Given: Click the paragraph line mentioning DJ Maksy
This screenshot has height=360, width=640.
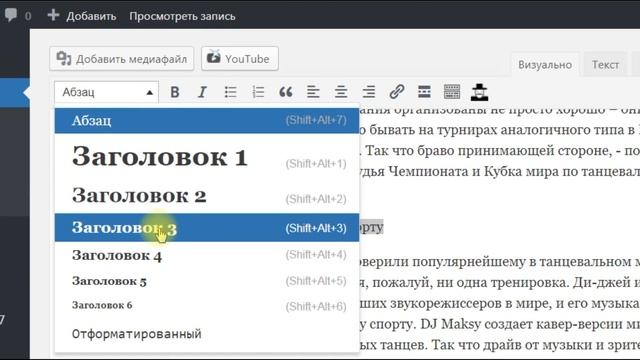Looking at the screenshot, I should coord(500,324).
